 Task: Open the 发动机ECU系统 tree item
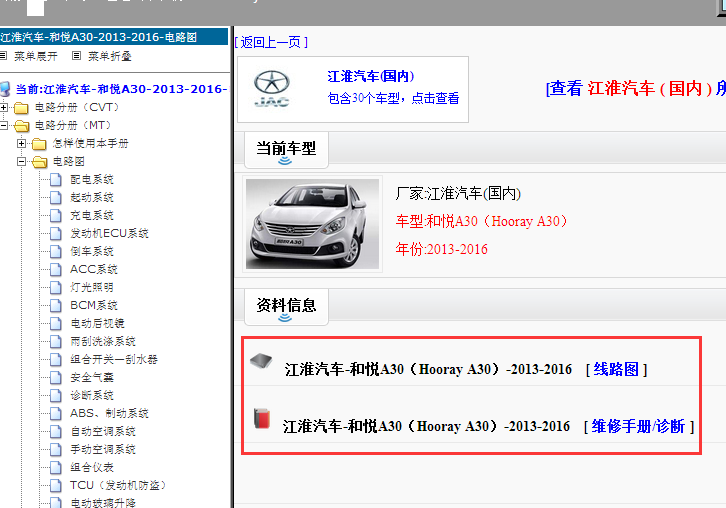109,233
